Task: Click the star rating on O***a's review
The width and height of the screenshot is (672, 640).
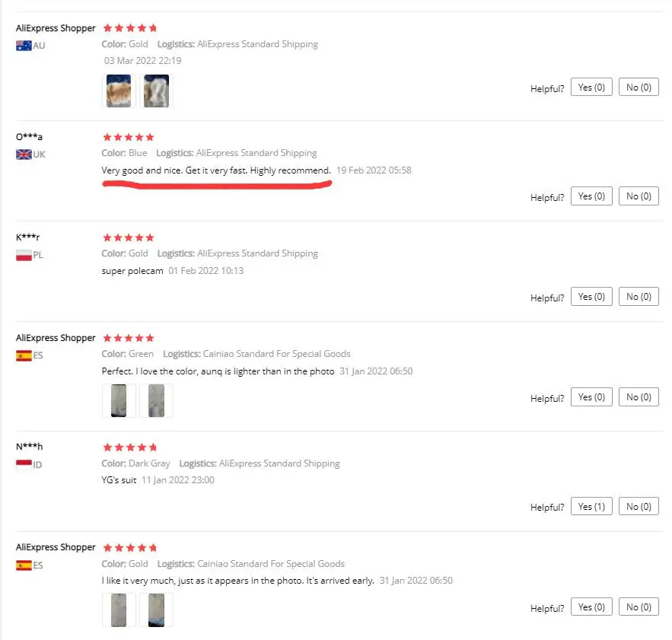Action: pyautogui.click(x=129, y=137)
